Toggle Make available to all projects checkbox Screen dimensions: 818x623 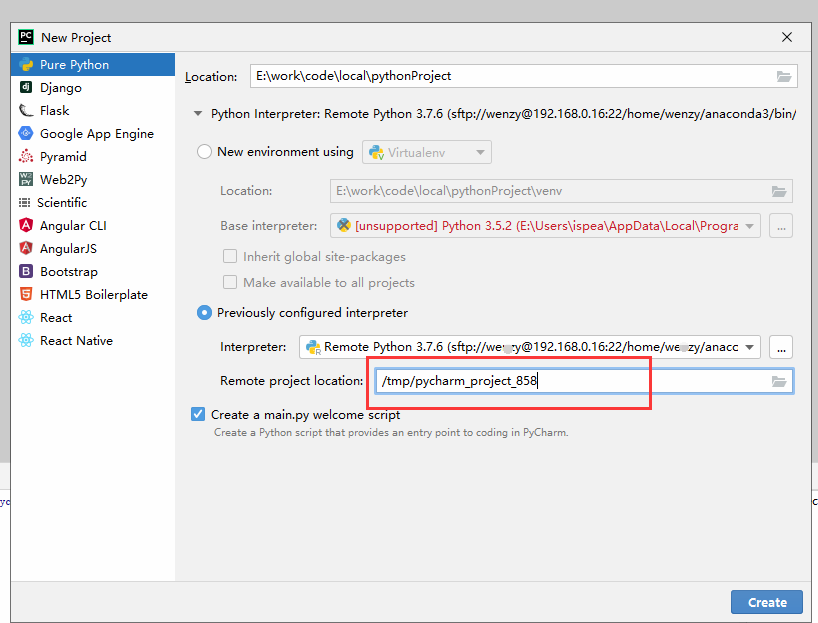pyautogui.click(x=230, y=282)
